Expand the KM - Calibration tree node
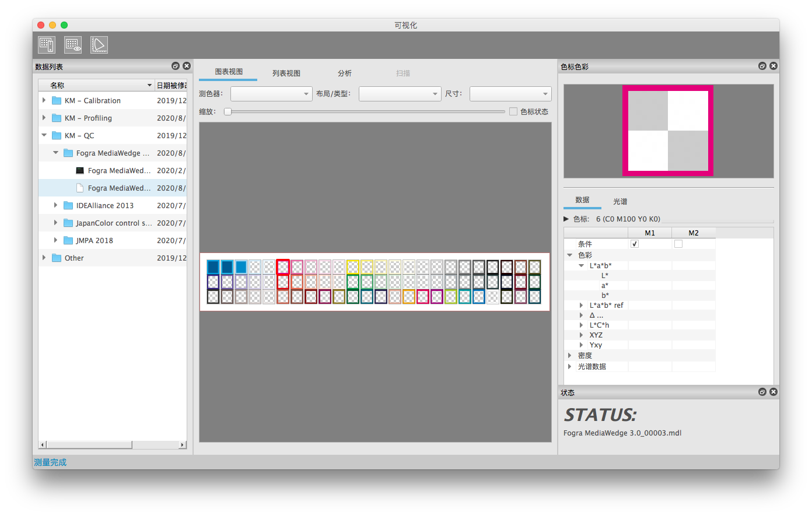The height and width of the screenshot is (516, 812). [x=44, y=100]
